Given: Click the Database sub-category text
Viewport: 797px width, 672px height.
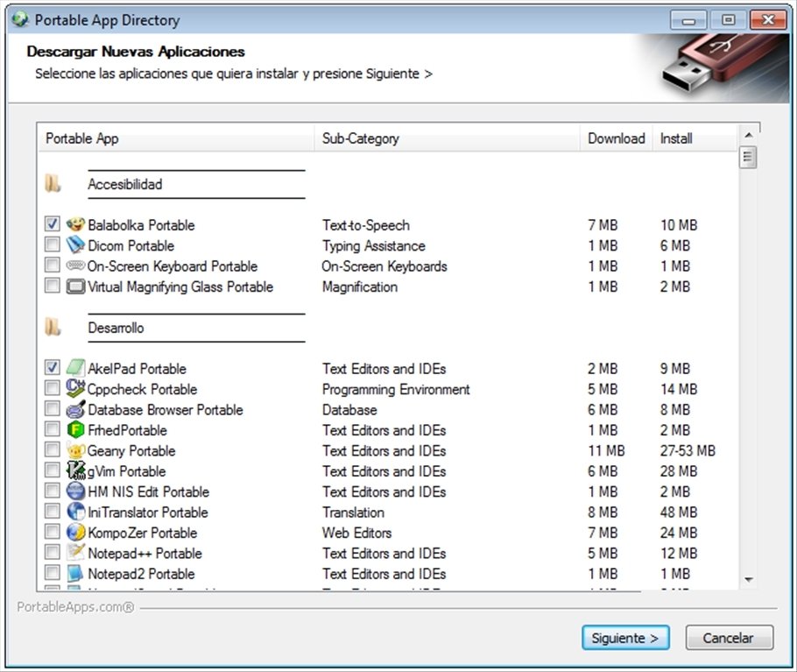Looking at the screenshot, I should [x=349, y=410].
